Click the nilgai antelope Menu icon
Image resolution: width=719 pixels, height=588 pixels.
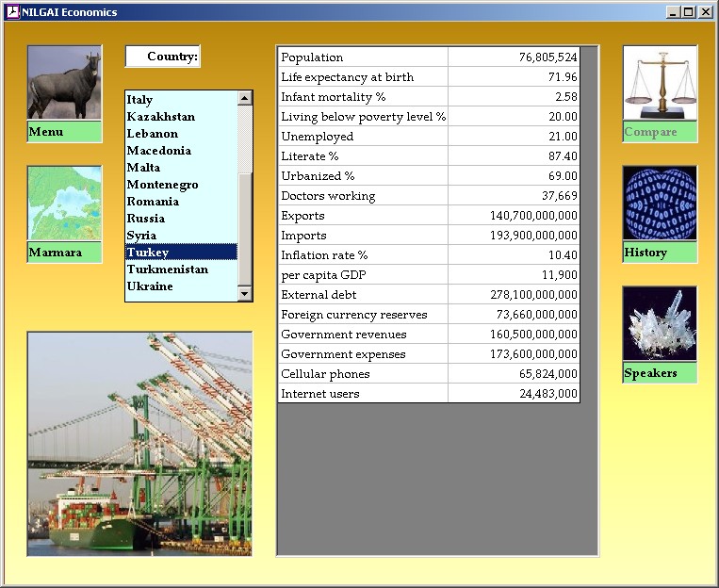click(64, 83)
